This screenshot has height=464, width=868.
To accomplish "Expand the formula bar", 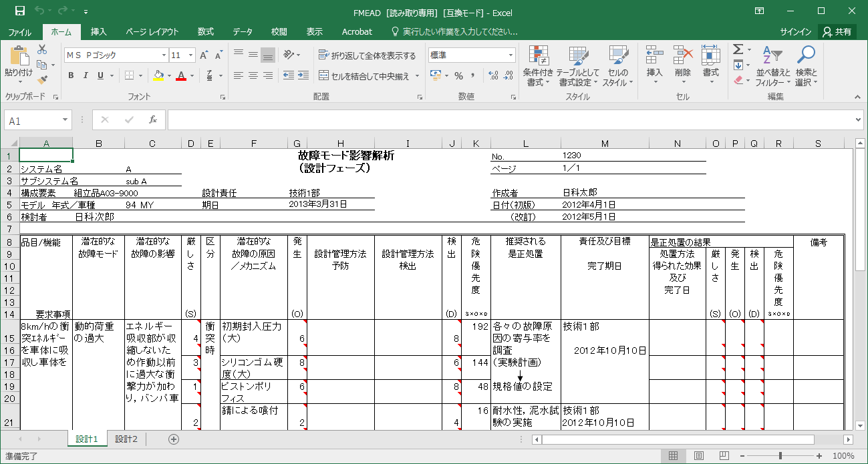I will click(859, 120).
